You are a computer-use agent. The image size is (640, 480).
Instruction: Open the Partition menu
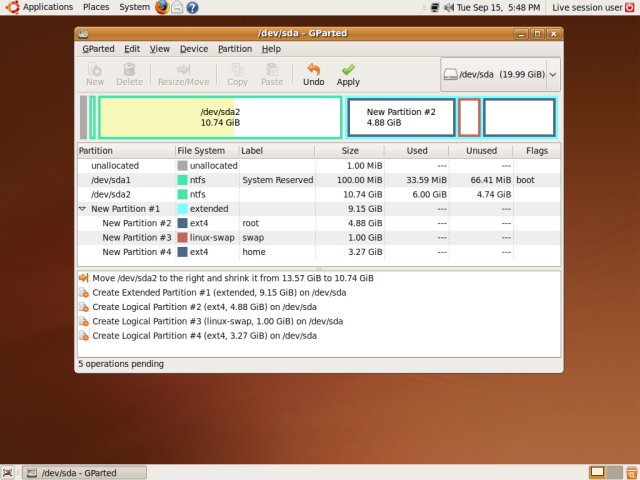(235, 49)
